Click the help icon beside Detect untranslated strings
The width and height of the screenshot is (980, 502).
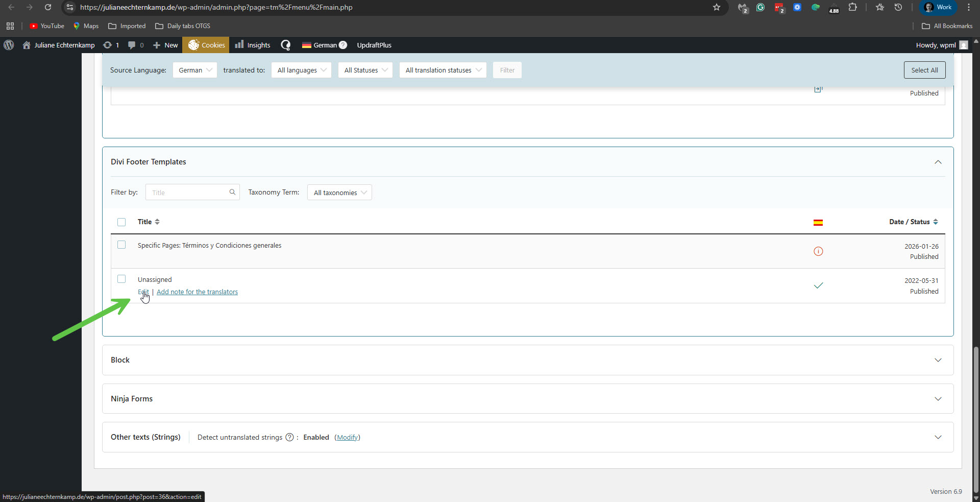(289, 437)
